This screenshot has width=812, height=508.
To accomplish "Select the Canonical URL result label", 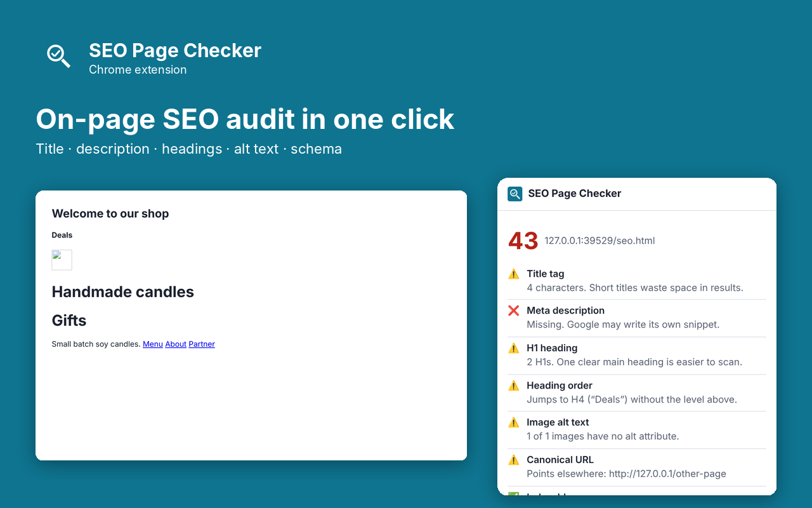I will tap(560, 460).
